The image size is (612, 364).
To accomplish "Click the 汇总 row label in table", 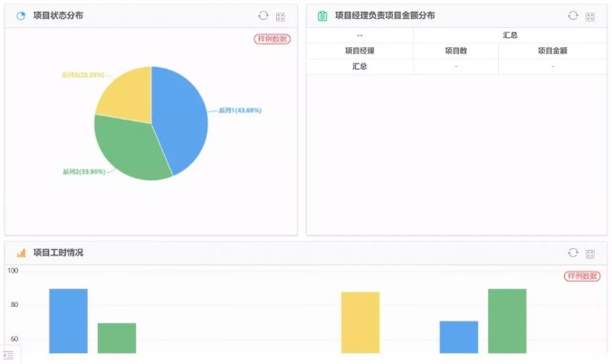I will (359, 66).
